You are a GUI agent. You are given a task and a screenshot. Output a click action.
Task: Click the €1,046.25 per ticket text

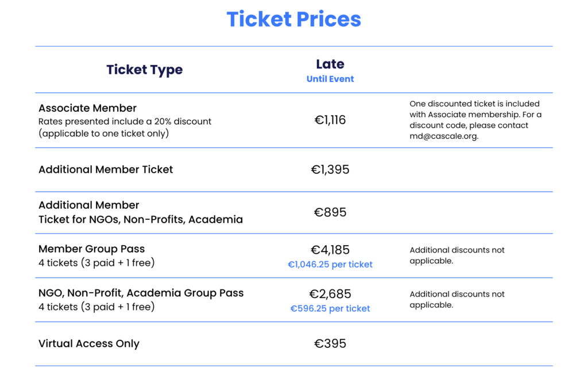(x=330, y=265)
